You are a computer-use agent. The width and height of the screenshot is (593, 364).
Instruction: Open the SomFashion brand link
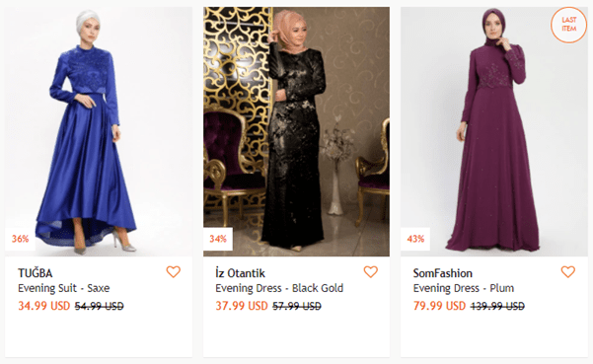[442, 273]
